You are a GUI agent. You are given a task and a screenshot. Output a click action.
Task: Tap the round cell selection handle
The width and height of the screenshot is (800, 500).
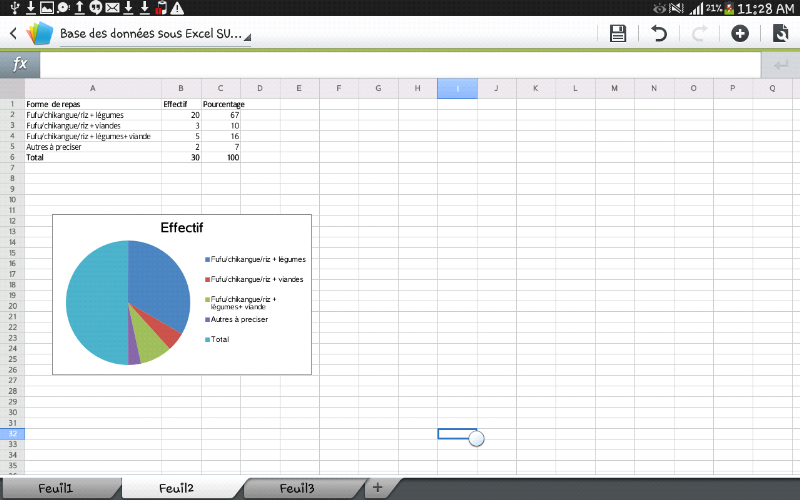[x=476, y=438]
